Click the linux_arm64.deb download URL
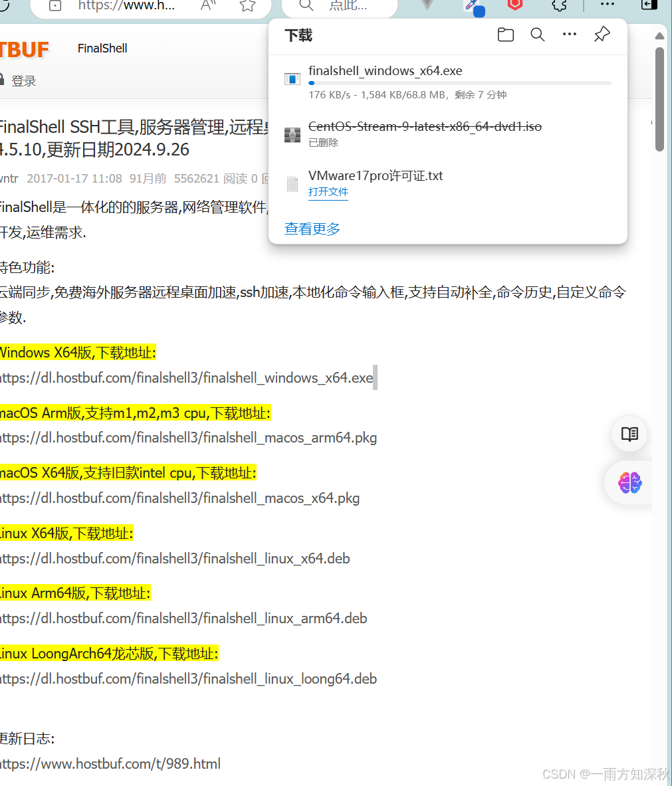Viewport: 672px width, 786px height. coord(183,619)
